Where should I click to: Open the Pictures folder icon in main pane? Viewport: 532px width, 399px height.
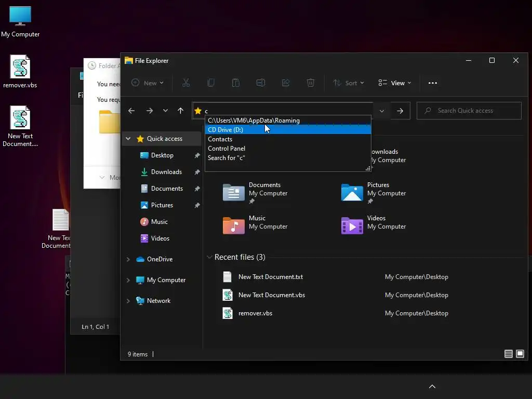pos(352,192)
